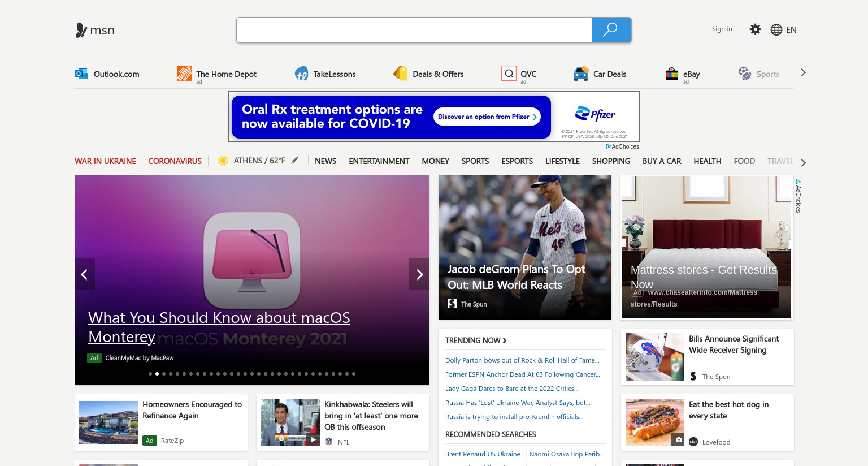Image resolution: width=868 pixels, height=466 pixels.
Task: Expand more shortcut sites arrow
Action: 803,73
